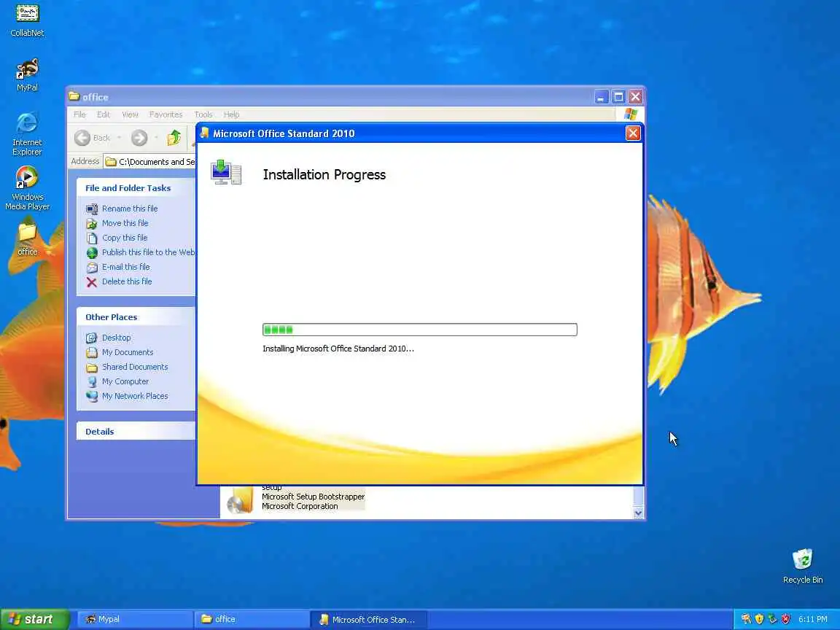Expand the Details panel header
This screenshot has height=630, width=840.
coord(136,431)
